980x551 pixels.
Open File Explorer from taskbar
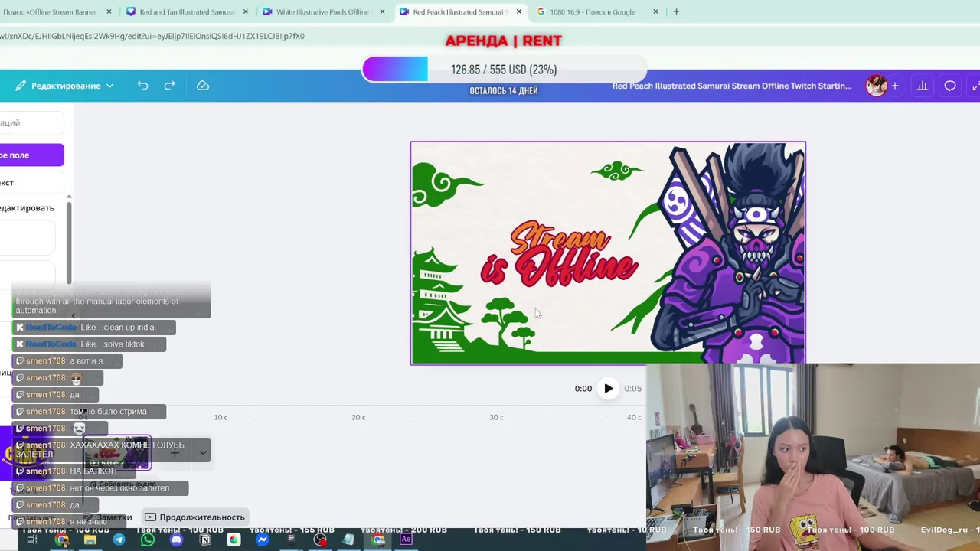coord(90,540)
